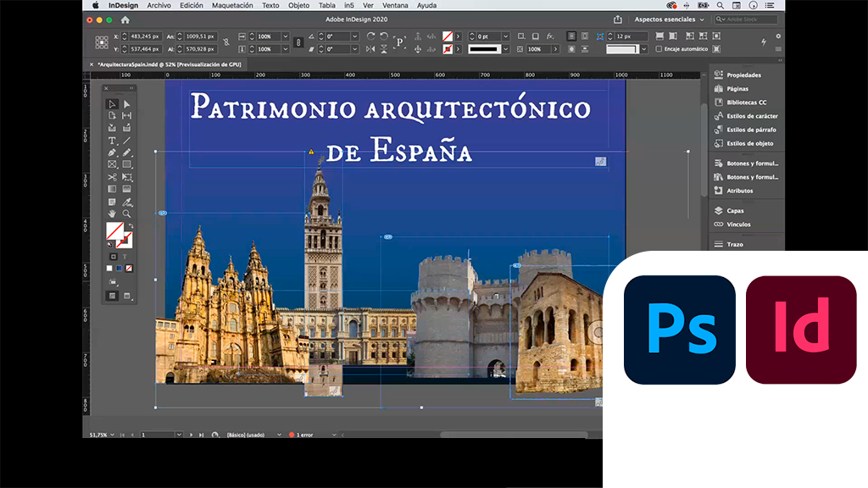Activate the Zoom magnifier tool

tap(127, 213)
